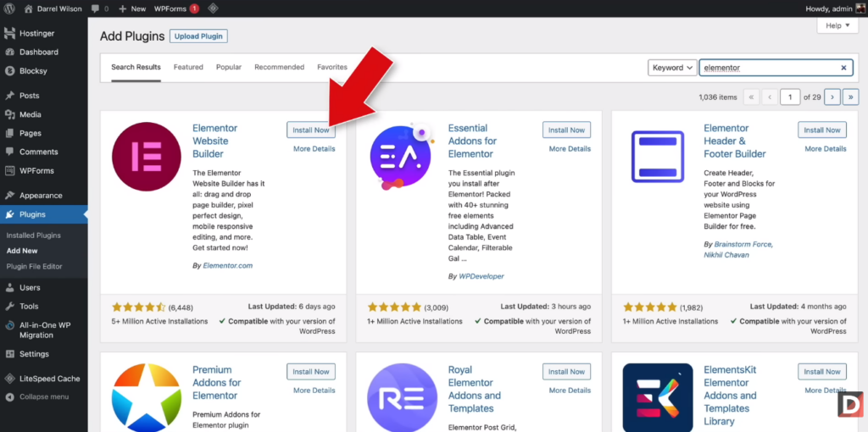View More Details for Essential Addons

pos(570,149)
